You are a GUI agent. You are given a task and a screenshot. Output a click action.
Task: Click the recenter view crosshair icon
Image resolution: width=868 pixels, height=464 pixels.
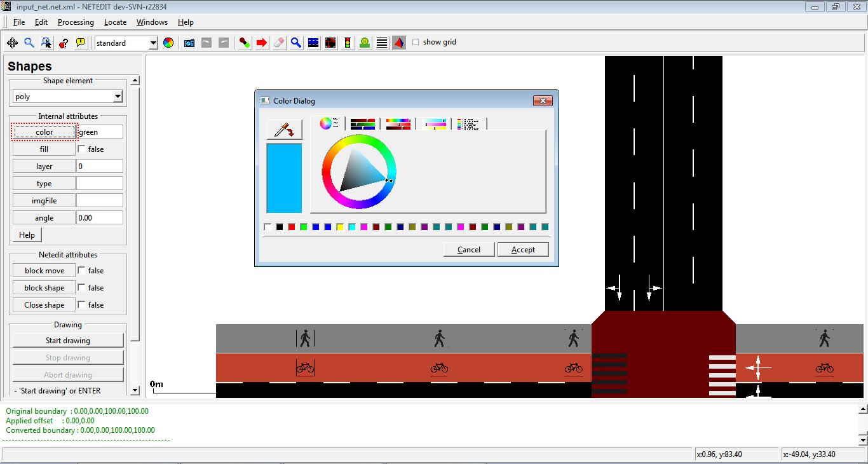coord(12,43)
